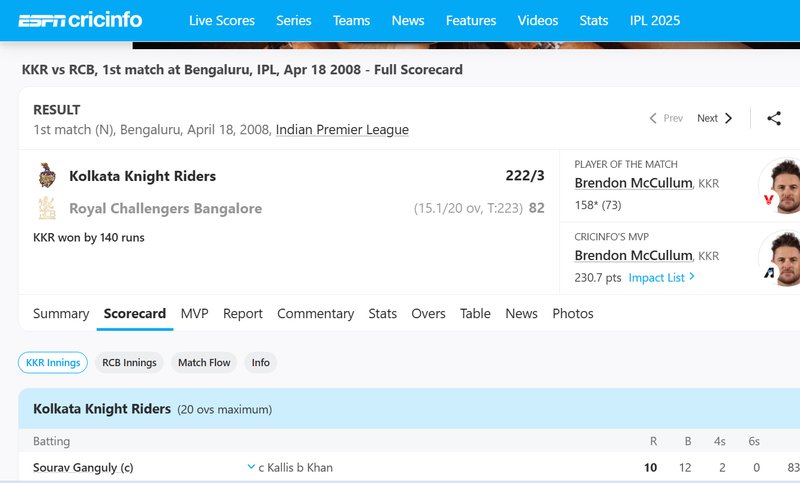
Task: Open the Kolkata Knight Riders team link
Action: tap(143, 176)
